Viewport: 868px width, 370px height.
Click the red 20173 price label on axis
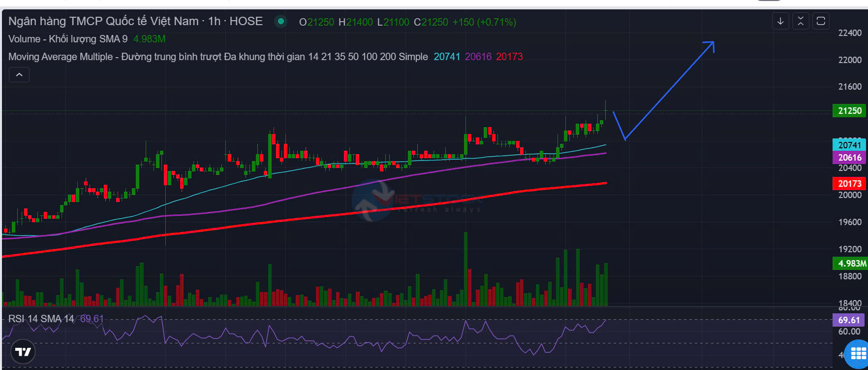(x=850, y=184)
